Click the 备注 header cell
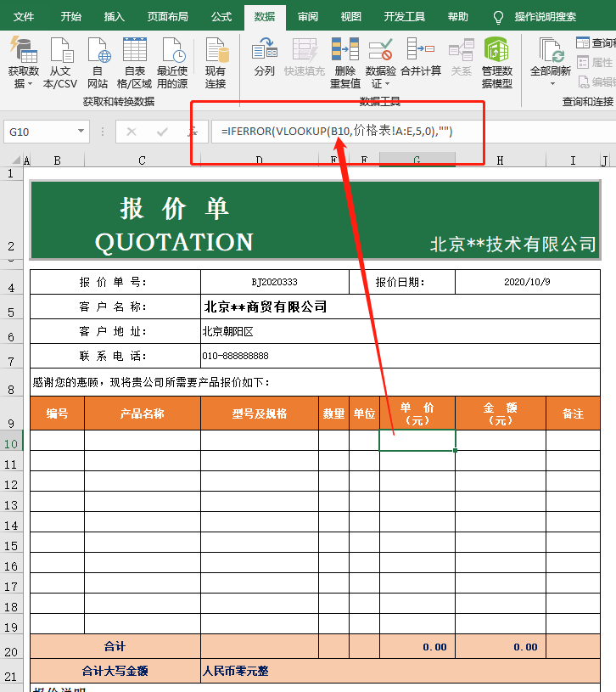The height and width of the screenshot is (692, 616). [574, 414]
